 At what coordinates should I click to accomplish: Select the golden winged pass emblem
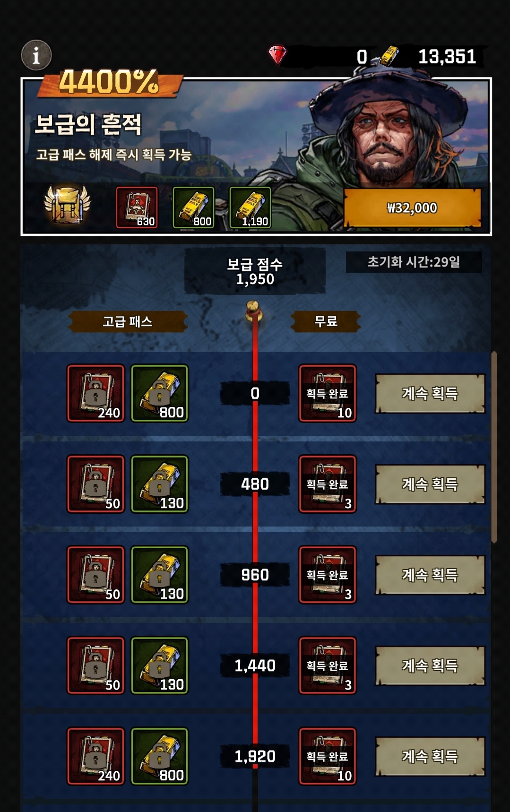pyautogui.click(x=67, y=205)
